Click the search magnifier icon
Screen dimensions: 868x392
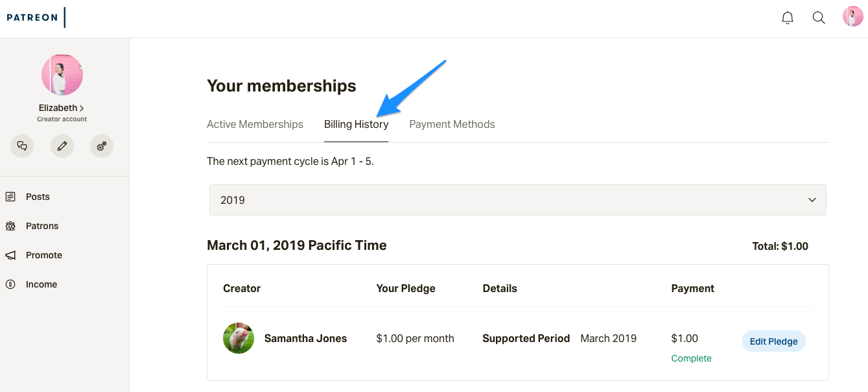pyautogui.click(x=819, y=18)
